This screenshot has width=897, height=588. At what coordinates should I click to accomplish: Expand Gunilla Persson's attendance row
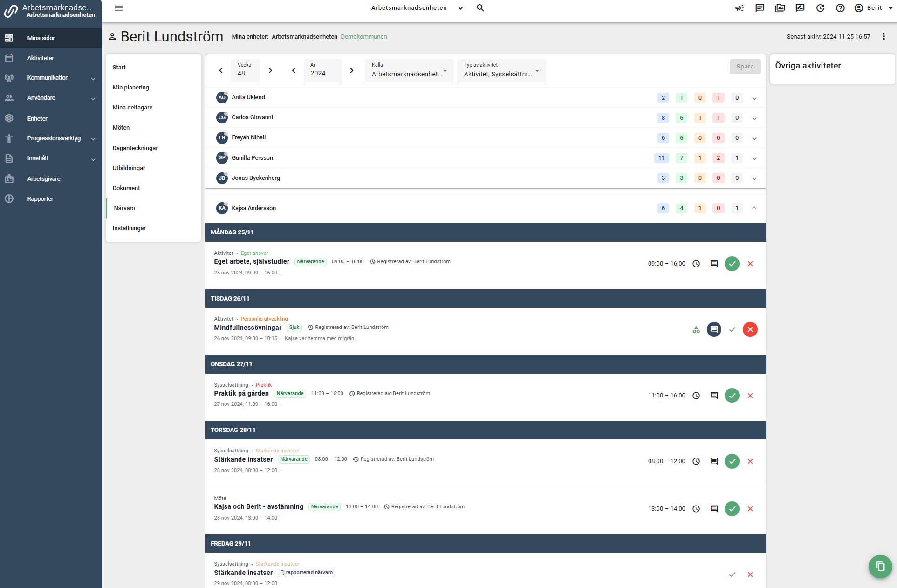tap(754, 158)
